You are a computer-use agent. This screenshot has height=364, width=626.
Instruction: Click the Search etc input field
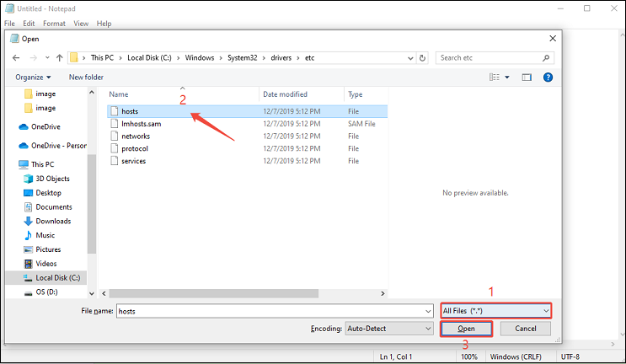click(x=490, y=58)
